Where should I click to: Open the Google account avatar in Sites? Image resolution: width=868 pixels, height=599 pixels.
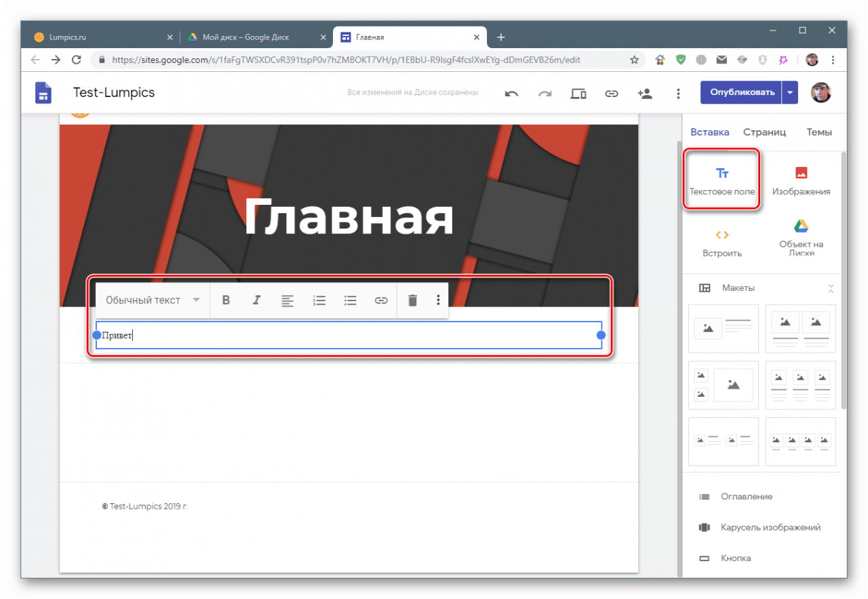click(821, 92)
